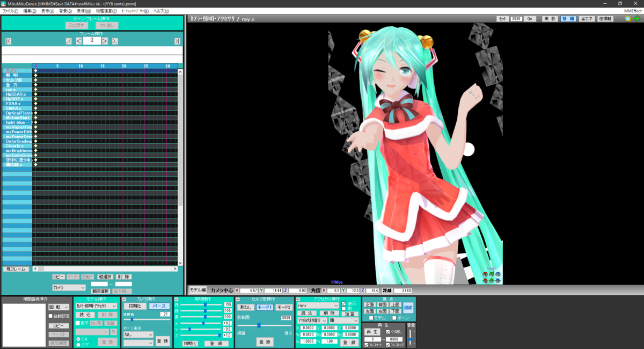644x349 pixels.
Task: Open the ボーン追従 なし dropdown
Action: pyautogui.click(x=138, y=335)
